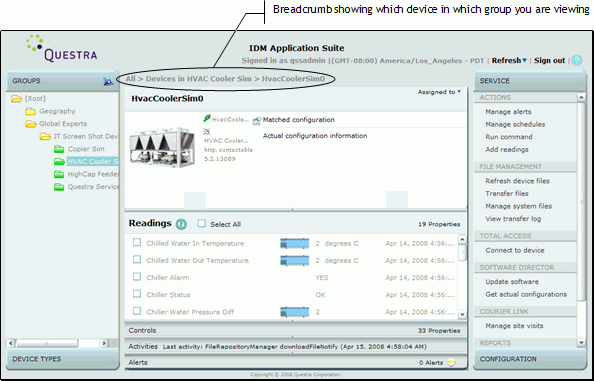Screen dimensions: 594x381
Task: Enable the Chiller Alarm checkbox
Action: point(137,277)
